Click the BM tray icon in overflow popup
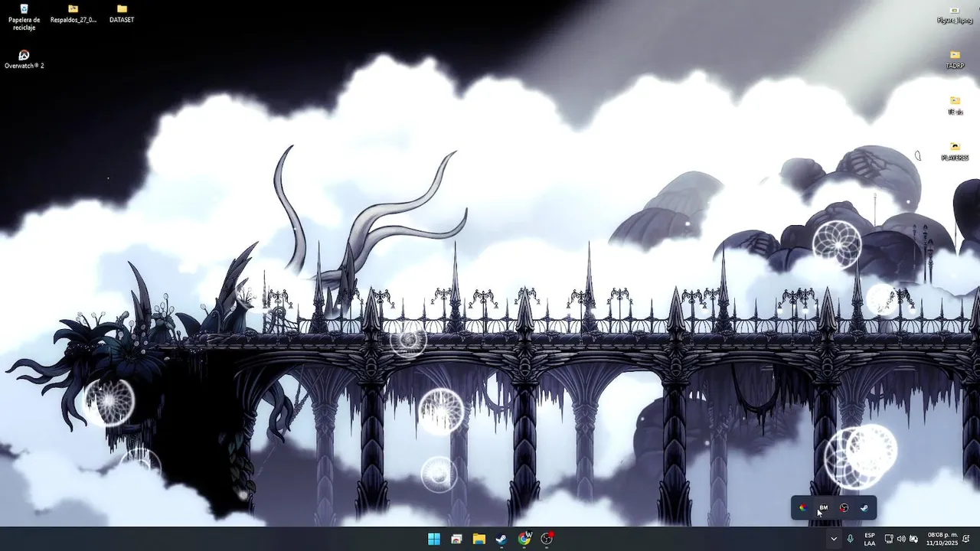Viewport: 980px width, 551px height. [x=823, y=507]
